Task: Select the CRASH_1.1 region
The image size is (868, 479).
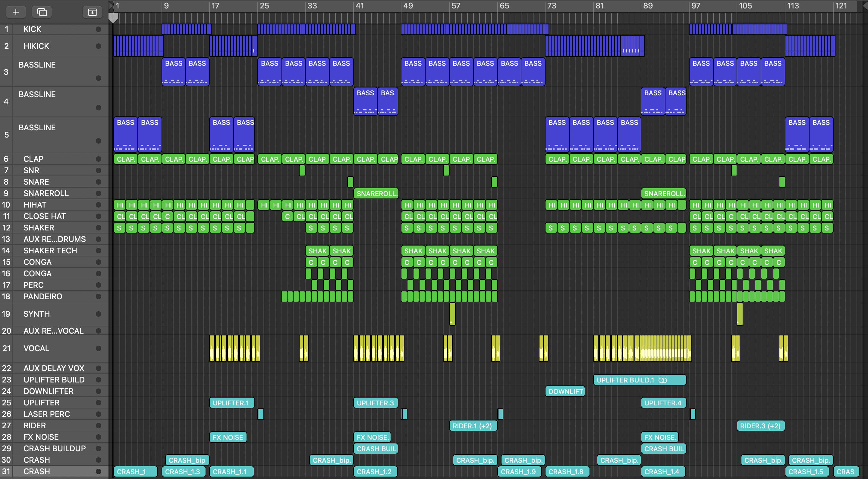Action: (x=231, y=471)
